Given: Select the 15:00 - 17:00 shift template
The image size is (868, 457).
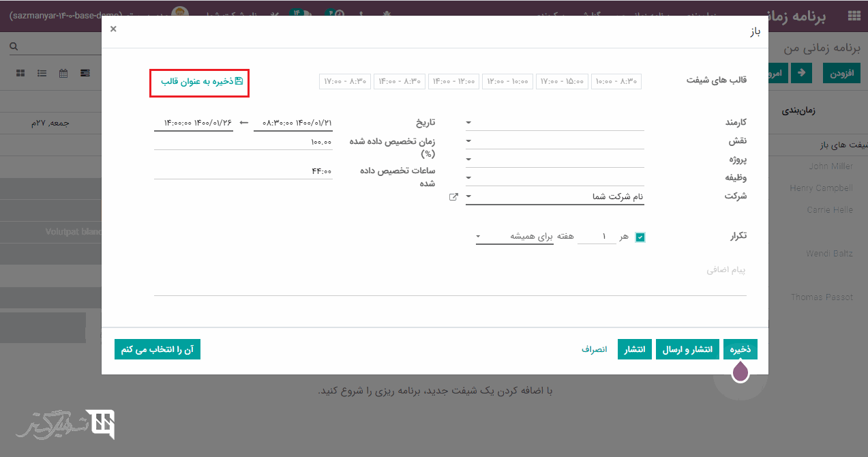Looking at the screenshot, I should [x=560, y=81].
